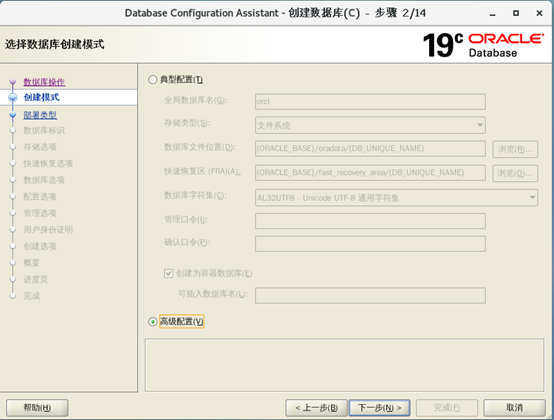This screenshot has height=420, width=554.
Task: Click the 下一步 button
Action: tap(380, 408)
